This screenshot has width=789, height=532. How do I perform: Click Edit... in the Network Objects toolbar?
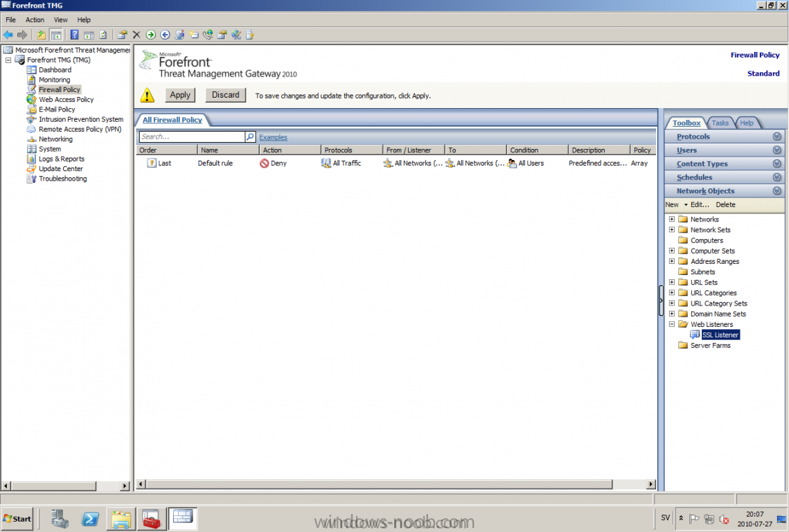click(700, 204)
